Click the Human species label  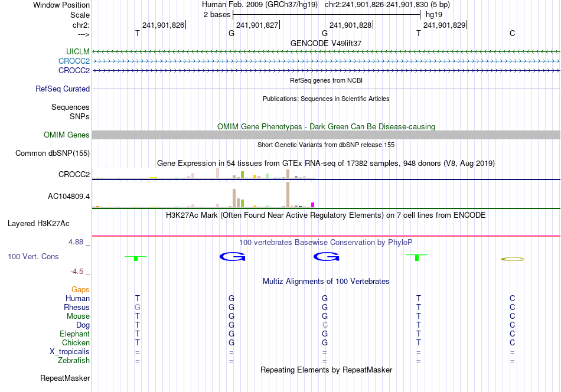pyautogui.click(x=77, y=298)
